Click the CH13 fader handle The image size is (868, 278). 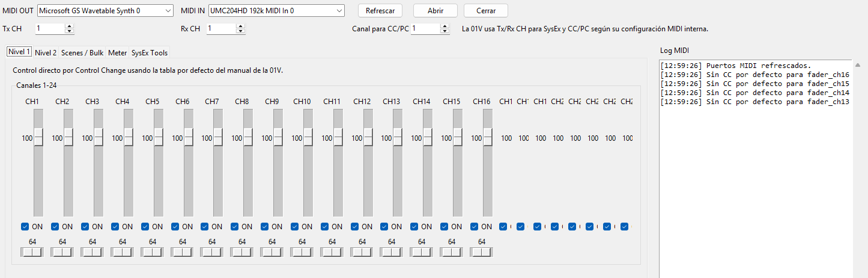(398, 138)
